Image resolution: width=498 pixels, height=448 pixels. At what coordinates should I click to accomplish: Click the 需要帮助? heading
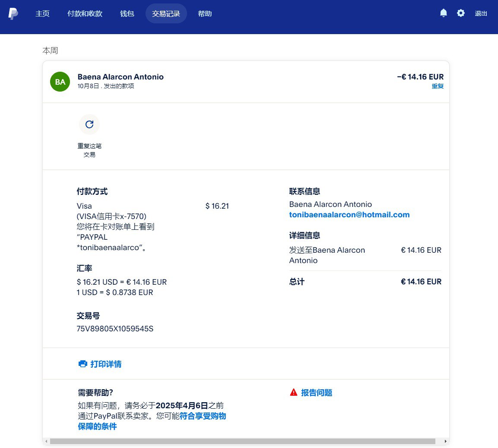coord(95,393)
